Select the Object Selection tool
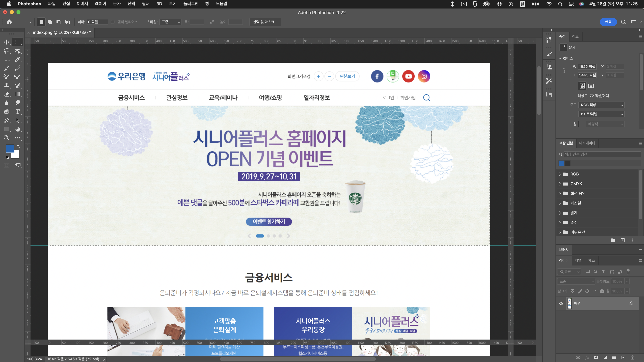Image resolution: width=644 pixels, height=362 pixels. 17,51
